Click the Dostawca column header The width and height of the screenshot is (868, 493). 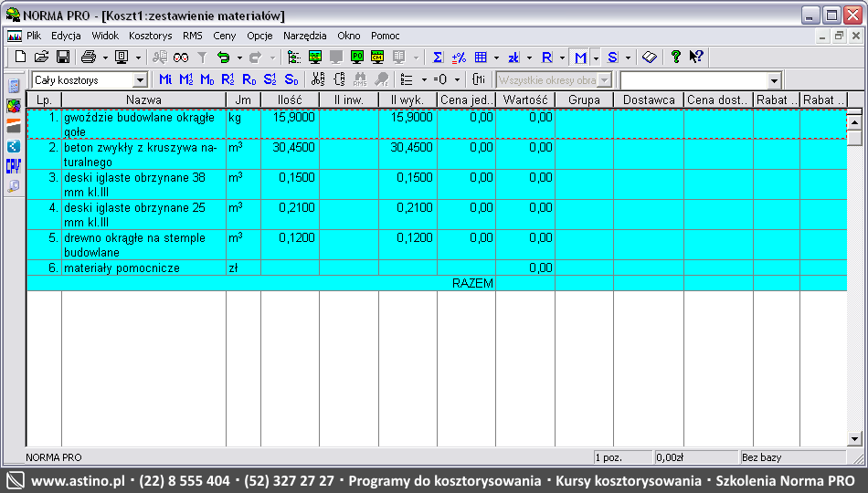[649, 100]
